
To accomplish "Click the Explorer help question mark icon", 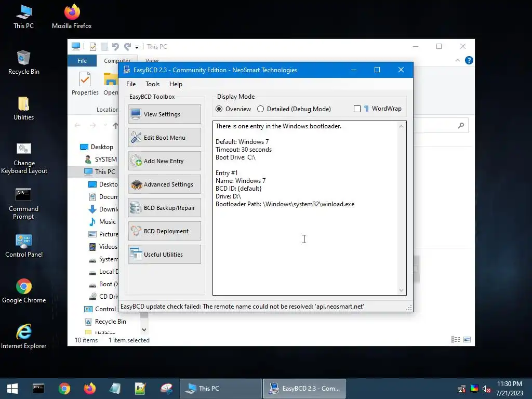I will [469, 60].
